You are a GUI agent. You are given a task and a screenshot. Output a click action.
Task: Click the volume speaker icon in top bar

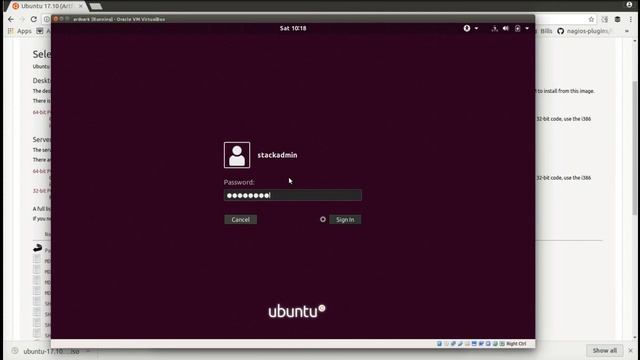click(x=506, y=29)
